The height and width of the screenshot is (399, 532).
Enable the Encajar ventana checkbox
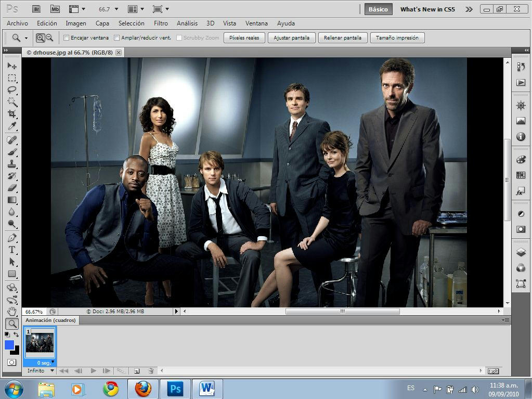click(x=67, y=37)
